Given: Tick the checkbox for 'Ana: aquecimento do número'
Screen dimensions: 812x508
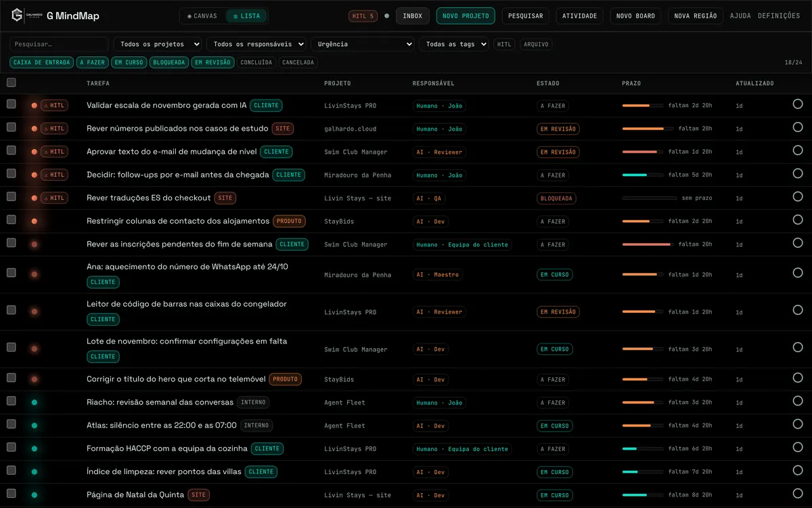Looking at the screenshot, I should [11, 273].
